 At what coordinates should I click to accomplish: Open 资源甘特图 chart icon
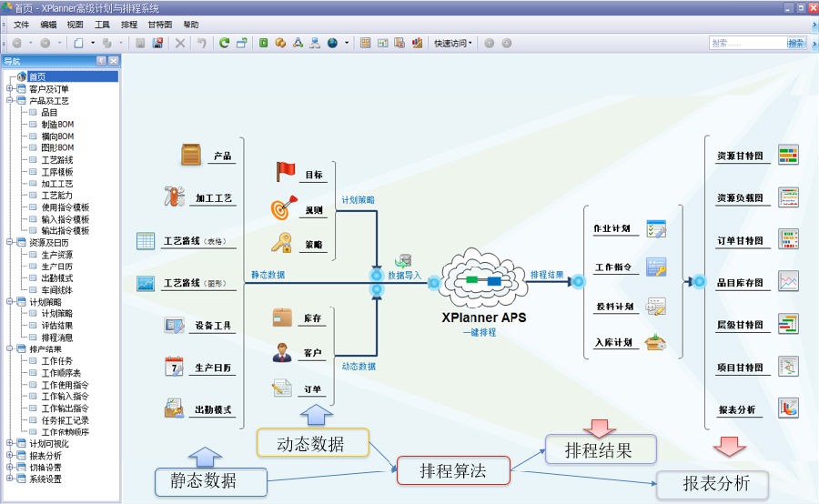click(788, 155)
